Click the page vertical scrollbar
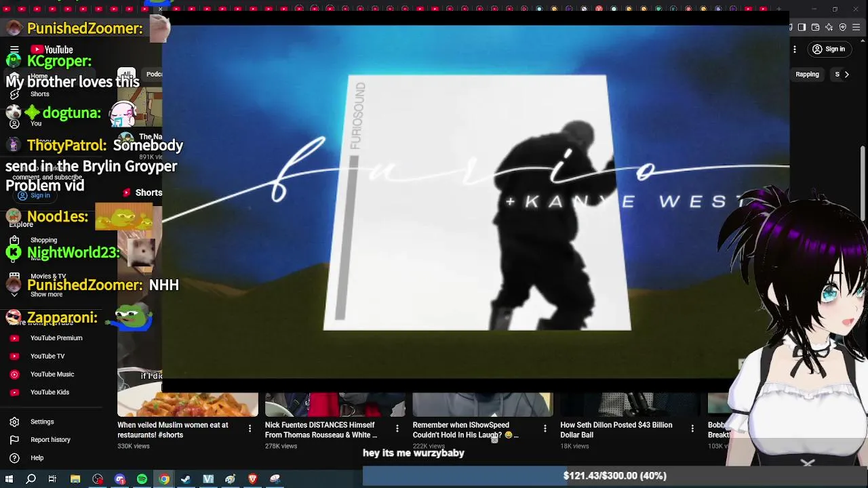 [863, 182]
